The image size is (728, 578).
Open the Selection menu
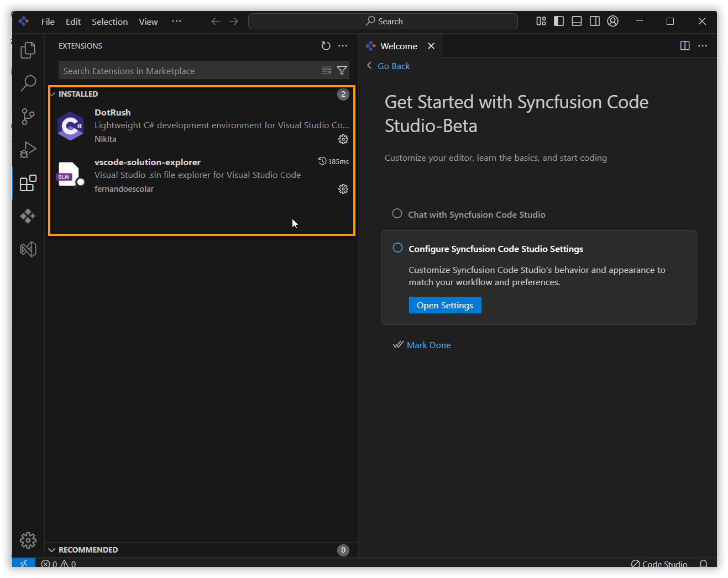[109, 22]
